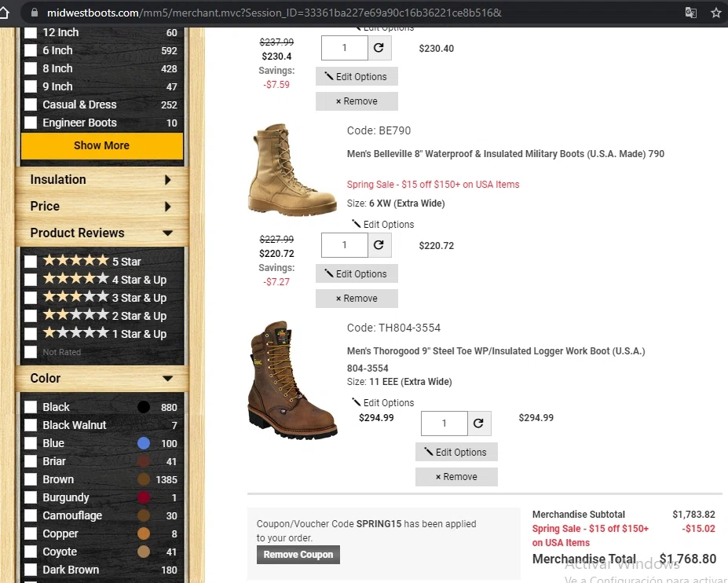Check the 3 Star & Up filter
The height and width of the screenshot is (583, 728).
coord(31,298)
